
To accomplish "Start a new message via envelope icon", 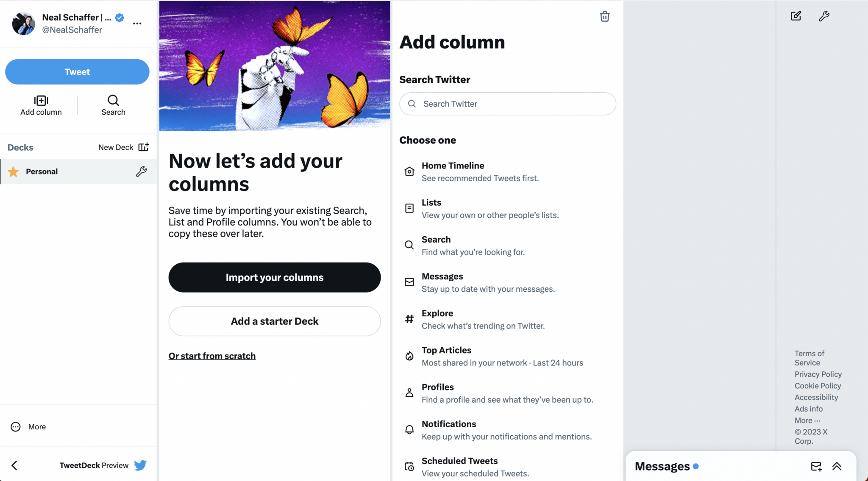I will pyautogui.click(x=815, y=466).
